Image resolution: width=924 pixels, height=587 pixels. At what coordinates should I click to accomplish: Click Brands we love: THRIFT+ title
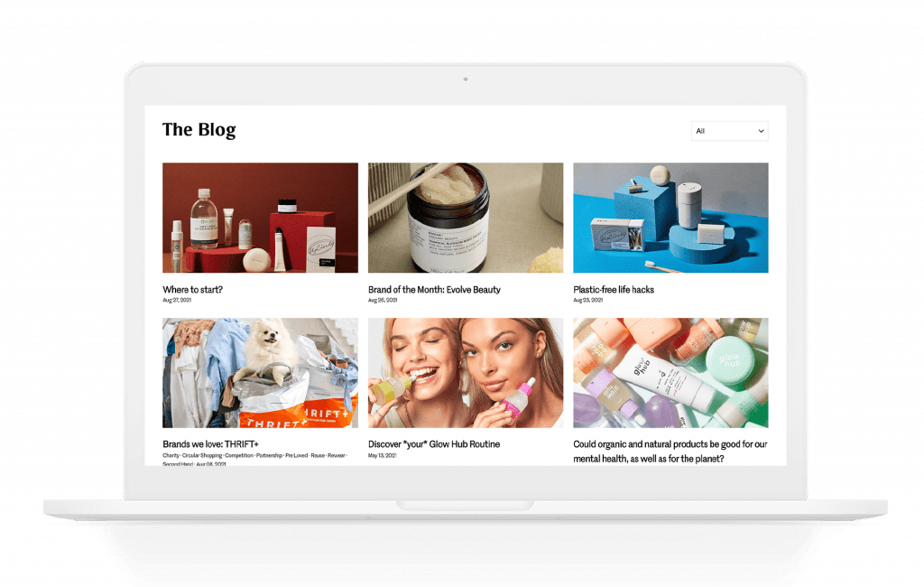tap(210, 444)
